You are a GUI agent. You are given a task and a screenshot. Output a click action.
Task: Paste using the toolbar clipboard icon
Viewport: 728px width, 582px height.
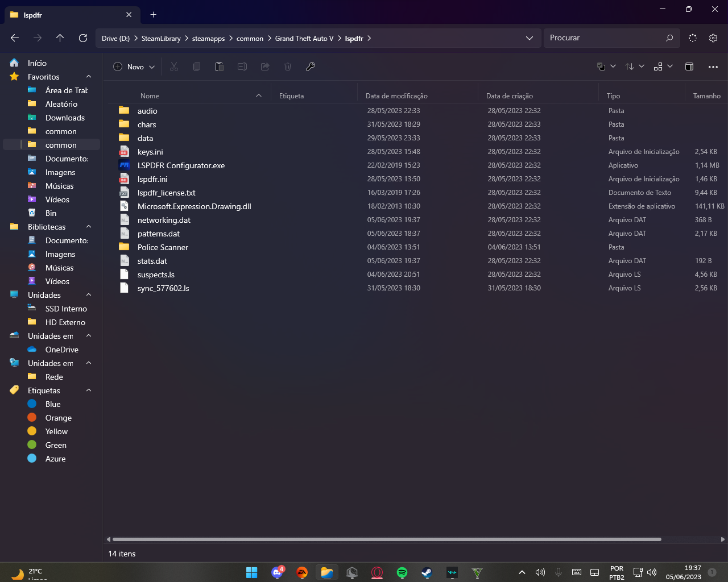point(220,66)
